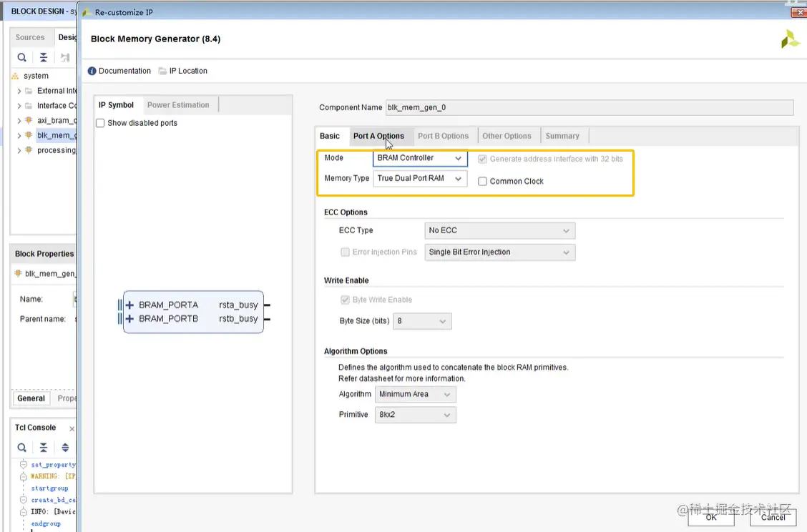Click the Name field in Block Properties
Image resolution: width=807 pixels, height=532 pixels.
point(75,299)
